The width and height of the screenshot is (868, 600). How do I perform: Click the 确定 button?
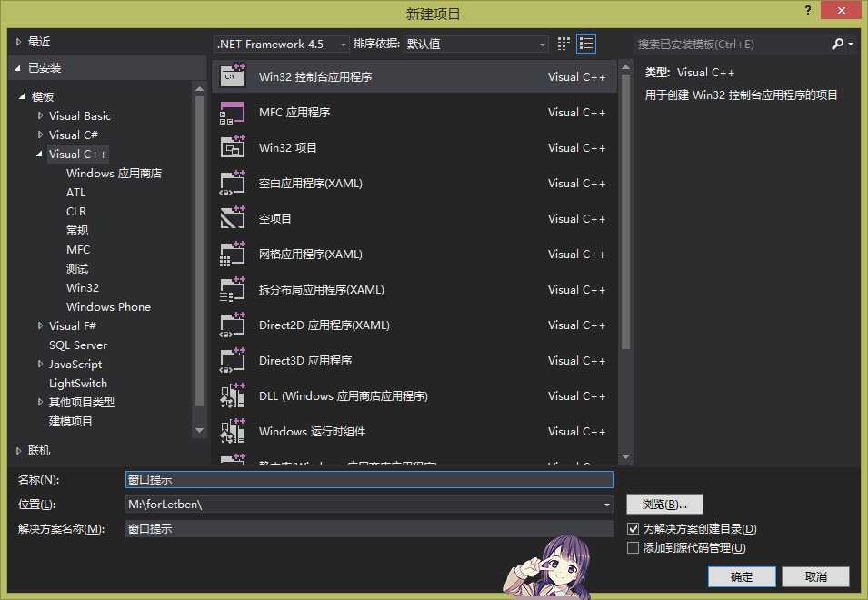click(742, 576)
